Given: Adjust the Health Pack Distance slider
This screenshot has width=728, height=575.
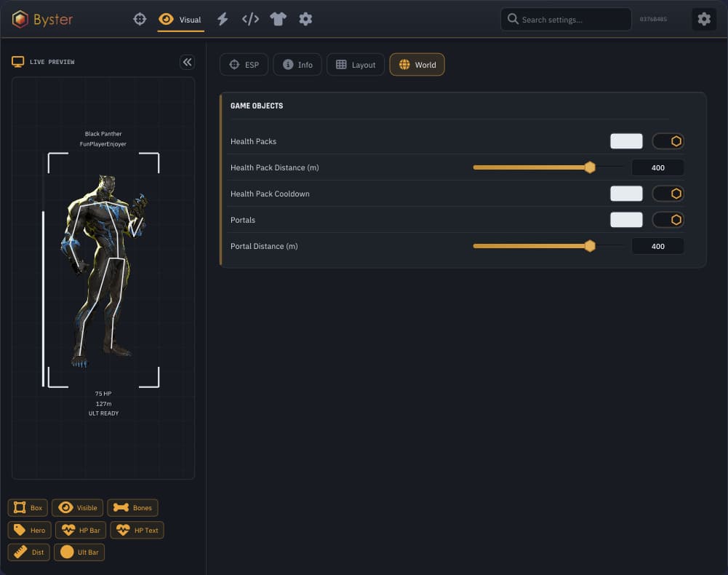Looking at the screenshot, I should (548, 167).
